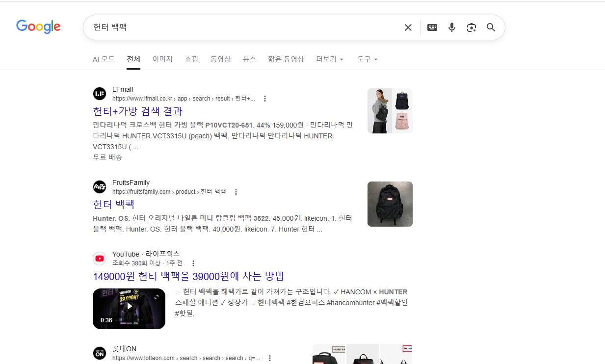Image resolution: width=605 pixels, height=364 pixels.
Task: Click the fruitsfamily.com URL breadcrumb
Action: coord(169,192)
